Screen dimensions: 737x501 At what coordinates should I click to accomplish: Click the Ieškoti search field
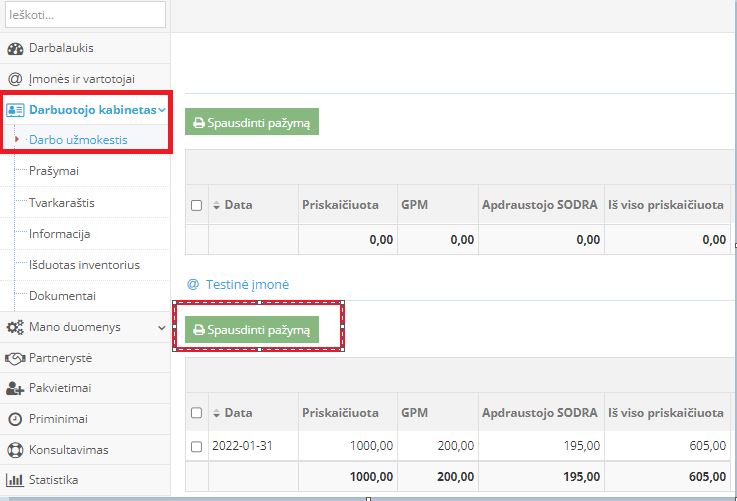tap(85, 15)
